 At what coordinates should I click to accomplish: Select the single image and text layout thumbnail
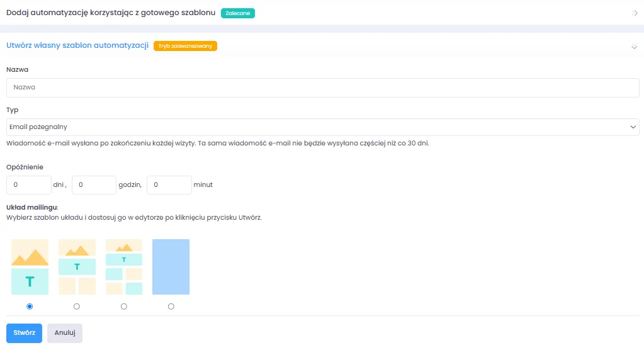pyautogui.click(x=30, y=267)
